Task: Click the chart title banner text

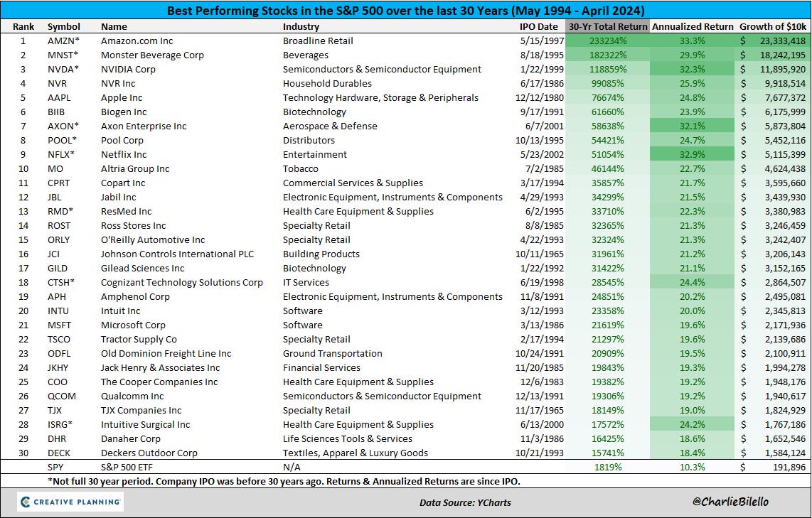Action: coord(405,11)
